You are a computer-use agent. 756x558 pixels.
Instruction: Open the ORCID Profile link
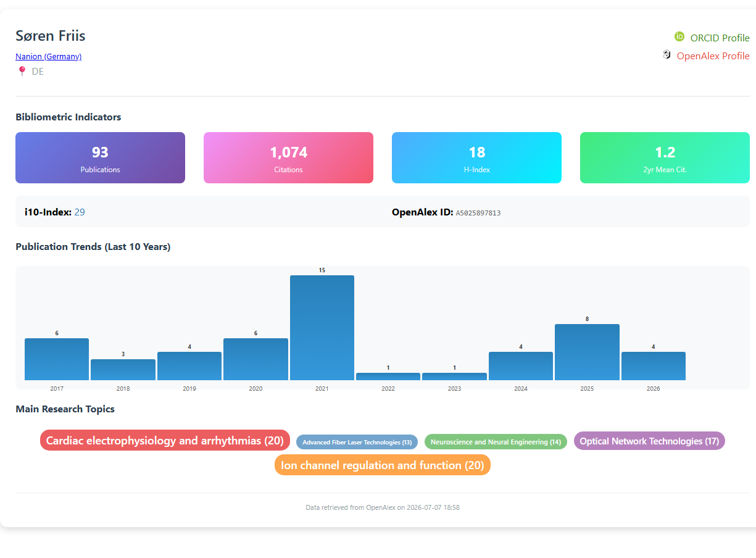pyautogui.click(x=720, y=38)
